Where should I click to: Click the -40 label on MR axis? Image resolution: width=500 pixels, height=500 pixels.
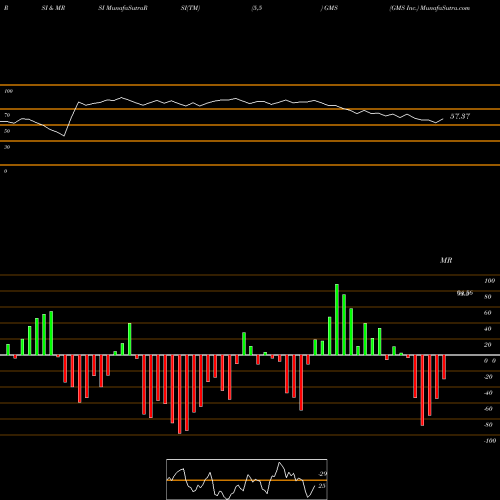(x=488, y=393)
